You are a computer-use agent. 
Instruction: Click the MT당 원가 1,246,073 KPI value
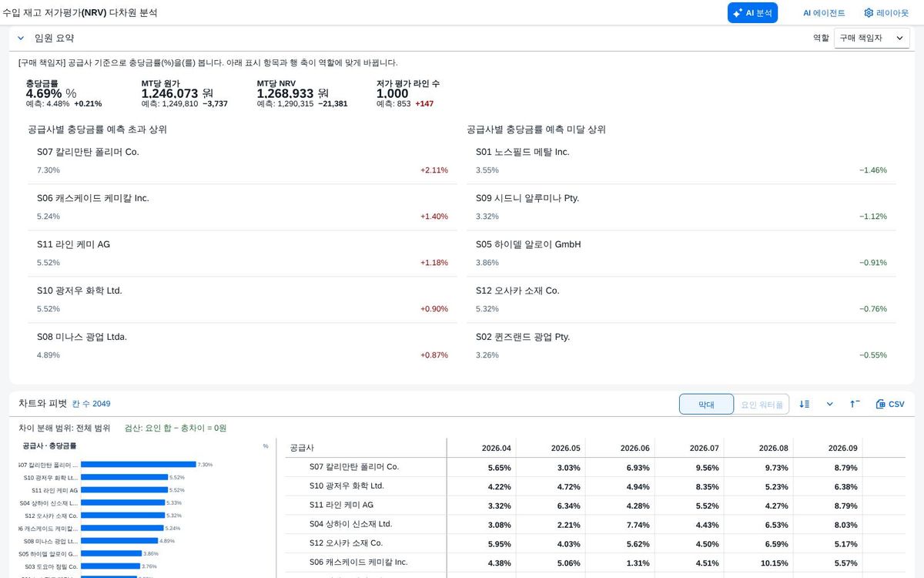coord(178,93)
